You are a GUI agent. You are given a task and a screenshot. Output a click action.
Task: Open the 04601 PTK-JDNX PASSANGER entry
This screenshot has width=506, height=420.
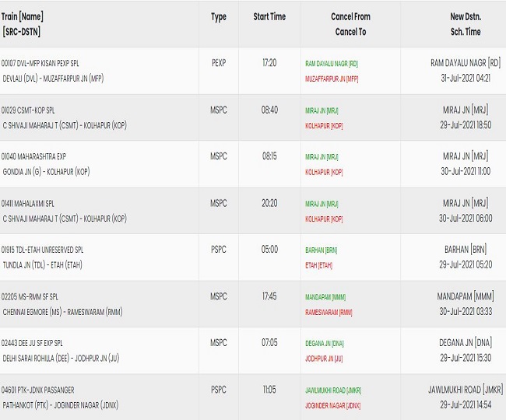pyautogui.click(x=38, y=390)
